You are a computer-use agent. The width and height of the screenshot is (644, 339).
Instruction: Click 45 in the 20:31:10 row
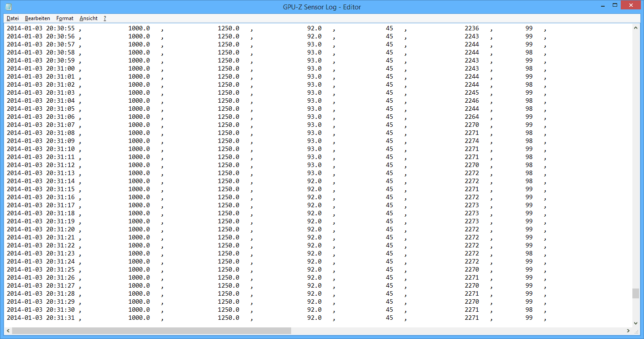click(390, 149)
